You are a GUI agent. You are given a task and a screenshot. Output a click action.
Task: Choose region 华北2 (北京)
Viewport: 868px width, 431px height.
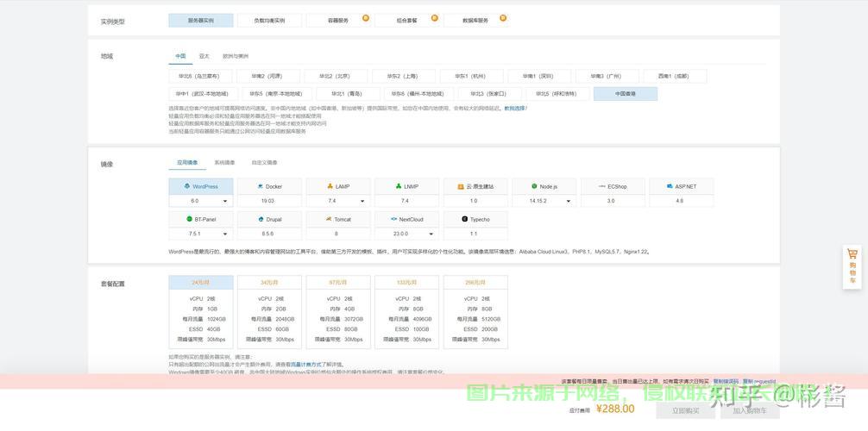tap(336, 77)
